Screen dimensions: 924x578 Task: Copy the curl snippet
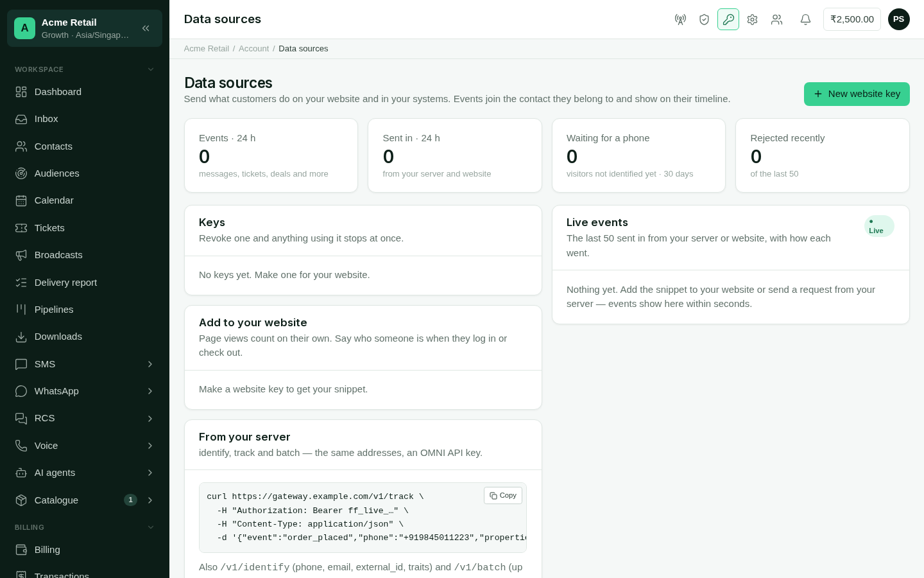(503, 496)
